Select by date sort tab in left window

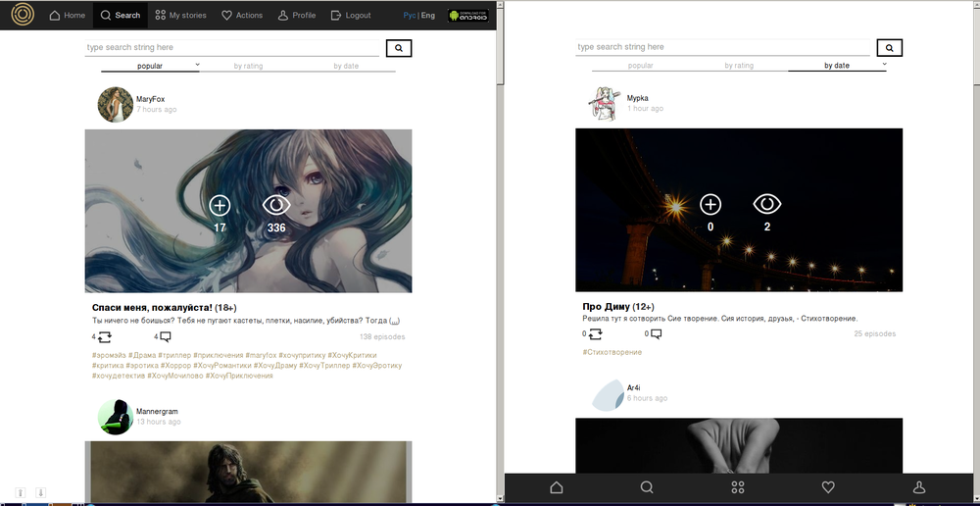346,66
